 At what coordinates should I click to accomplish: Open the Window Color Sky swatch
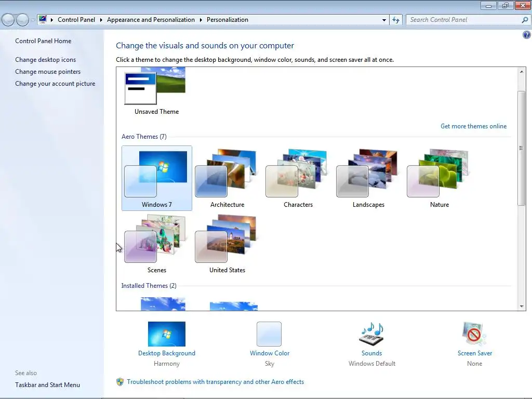[269, 334]
